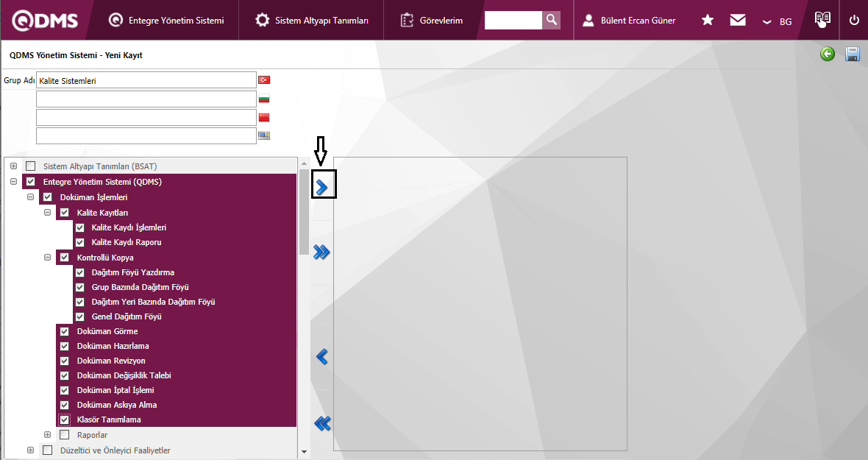Open the mail envelope icon
The height and width of the screenshot is (460, 868).
737,21
